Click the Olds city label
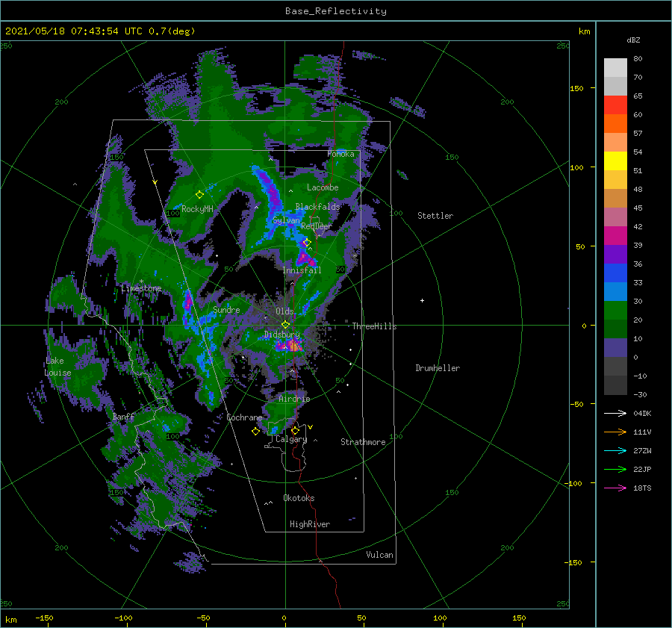This screenshot has width=672, height=628. click(x=284, y=311)
